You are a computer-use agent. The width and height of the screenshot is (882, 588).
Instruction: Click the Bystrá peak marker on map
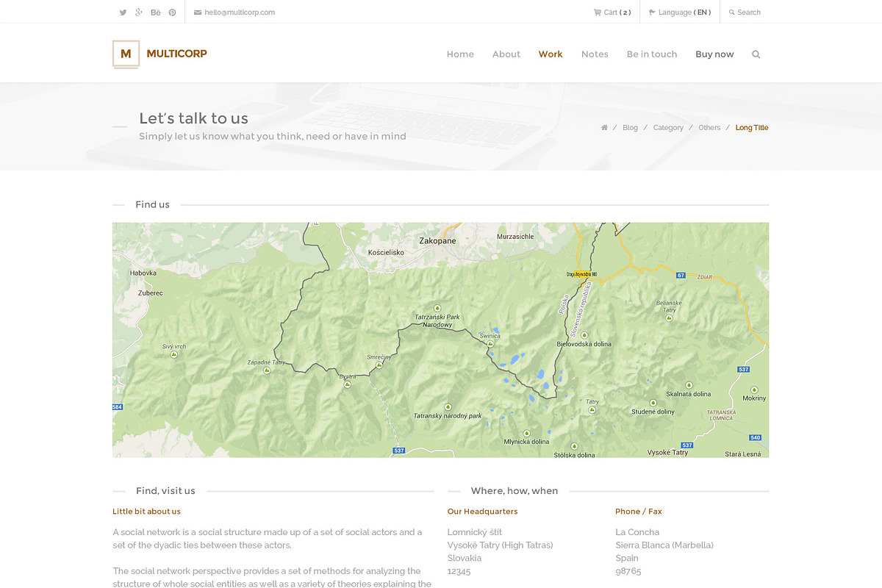(348, 384)
